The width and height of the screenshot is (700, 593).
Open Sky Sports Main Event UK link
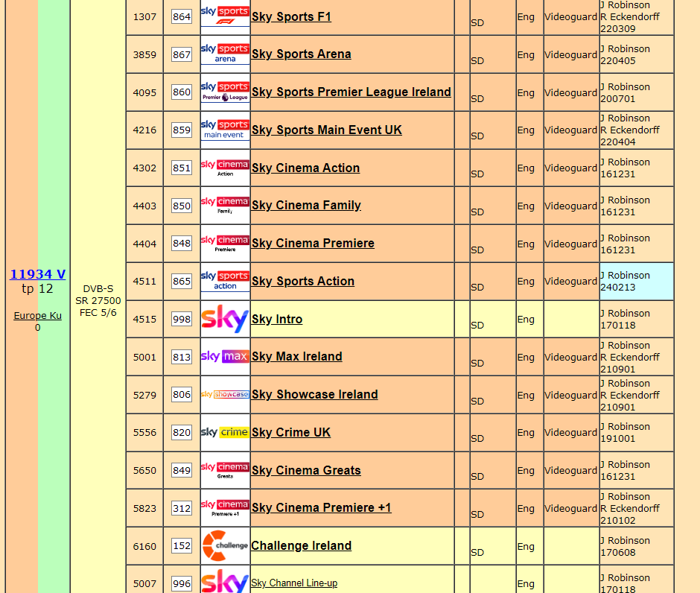point(327,130)
